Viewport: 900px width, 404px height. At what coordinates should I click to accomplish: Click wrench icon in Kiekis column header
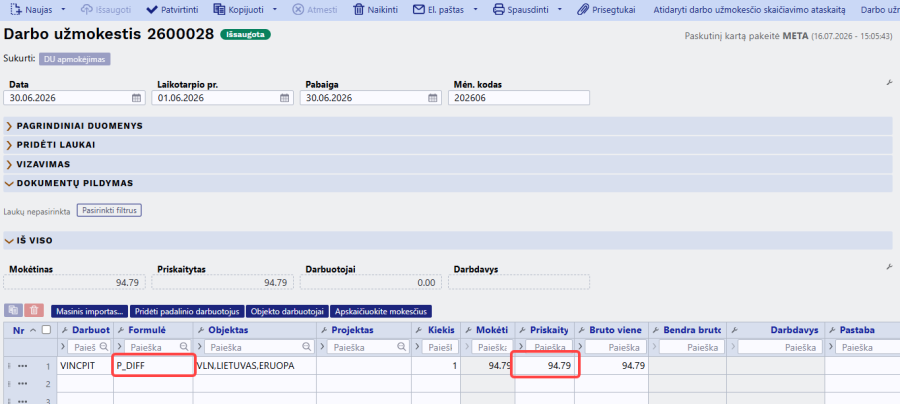point(421,330)
